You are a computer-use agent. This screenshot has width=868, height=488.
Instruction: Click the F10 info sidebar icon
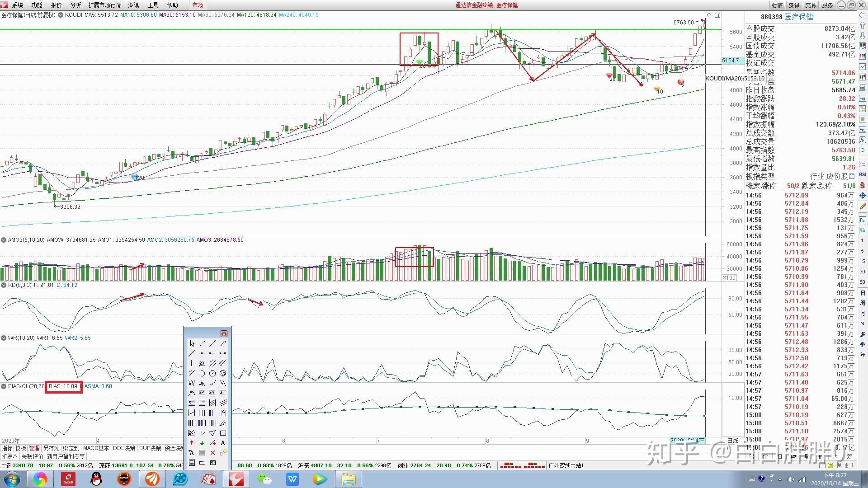863,98
